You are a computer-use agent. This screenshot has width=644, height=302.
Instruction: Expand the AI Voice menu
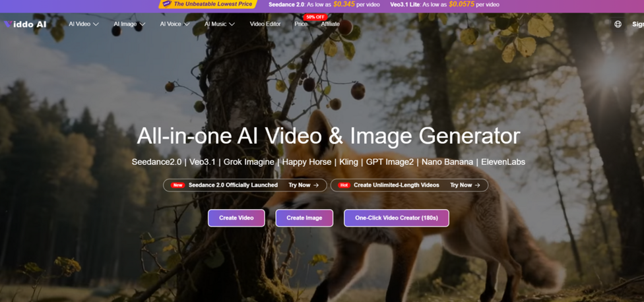click(x=175, y=24)
